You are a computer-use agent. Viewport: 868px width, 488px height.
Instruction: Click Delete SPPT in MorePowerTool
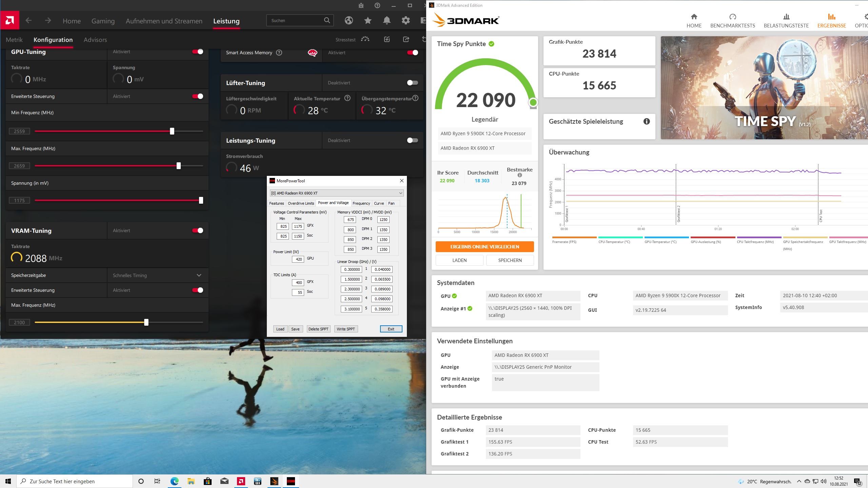[x=318, y=329]
